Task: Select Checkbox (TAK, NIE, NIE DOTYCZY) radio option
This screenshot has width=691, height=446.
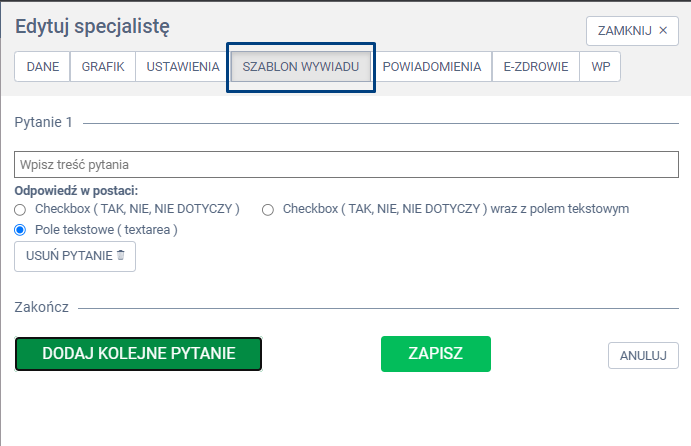Action: 20,210
